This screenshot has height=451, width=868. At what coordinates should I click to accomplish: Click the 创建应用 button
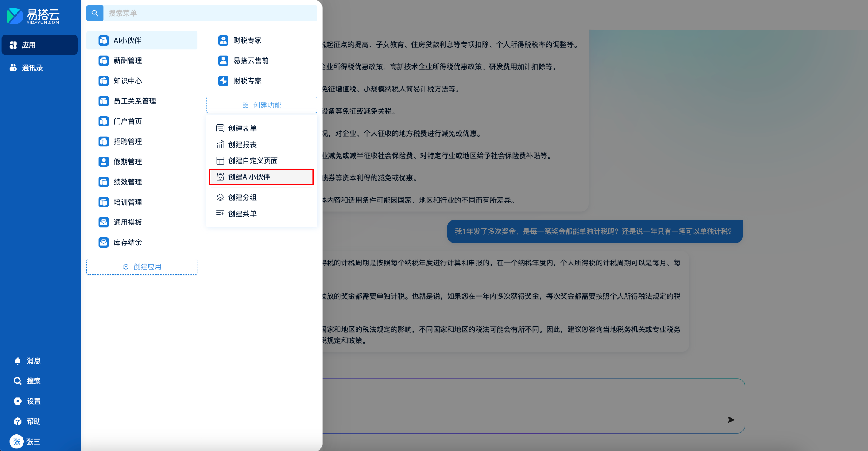click(x=142, y=267)
